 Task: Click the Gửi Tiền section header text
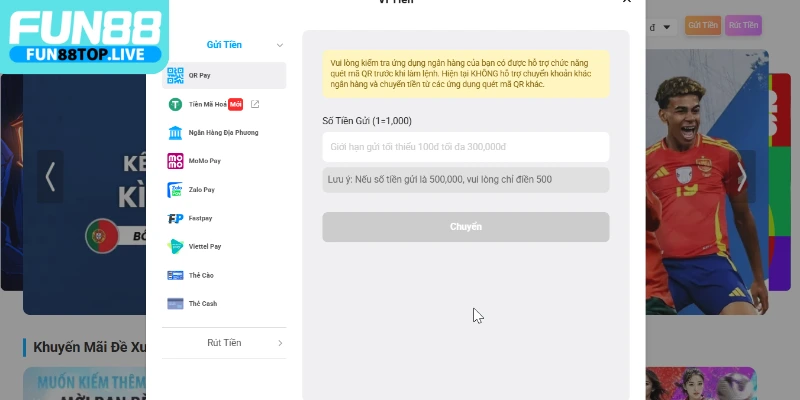pos(224,45)
